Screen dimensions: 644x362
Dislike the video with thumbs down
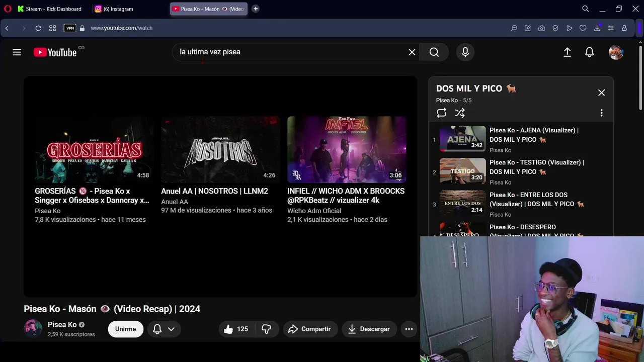click(267, 329)
